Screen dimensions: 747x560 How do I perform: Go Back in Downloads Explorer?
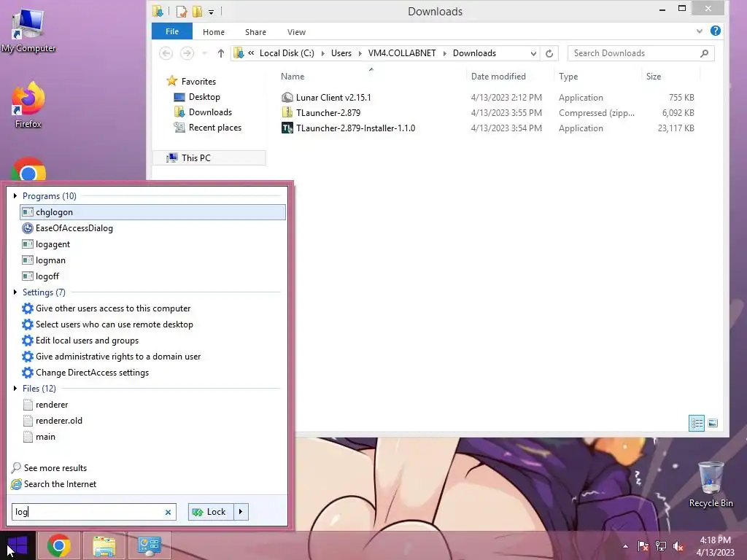coord(166,52)
